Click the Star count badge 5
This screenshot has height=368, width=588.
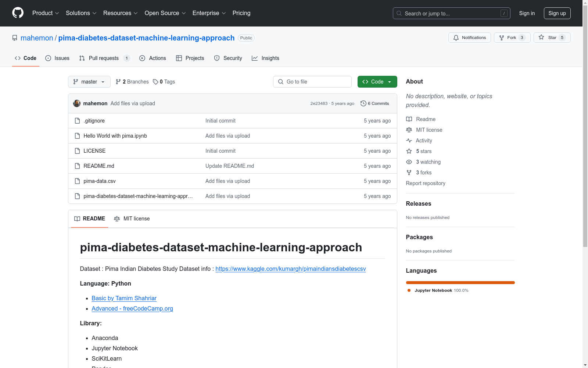562,38
